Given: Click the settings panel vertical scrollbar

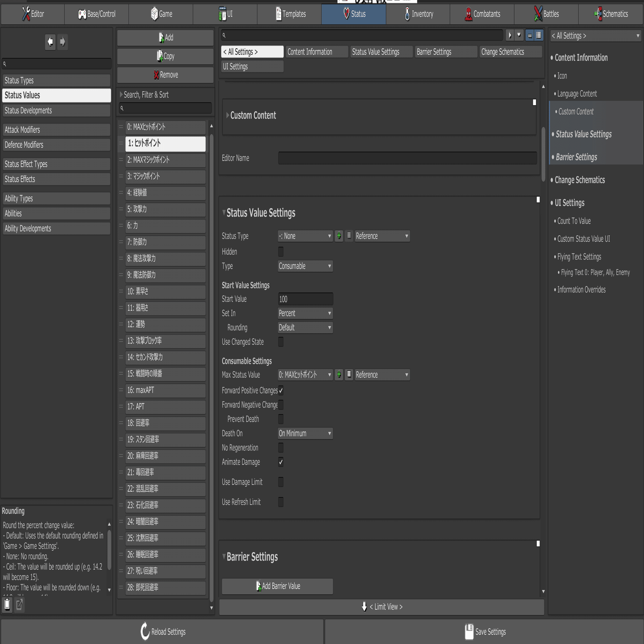Looking at the screenshot, I should [x=543, y=154].
